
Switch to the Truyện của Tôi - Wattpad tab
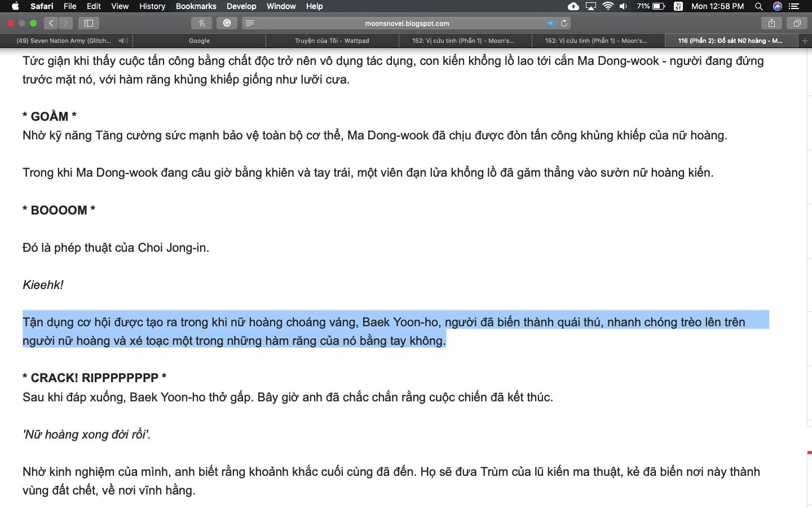tap(332, 41)
